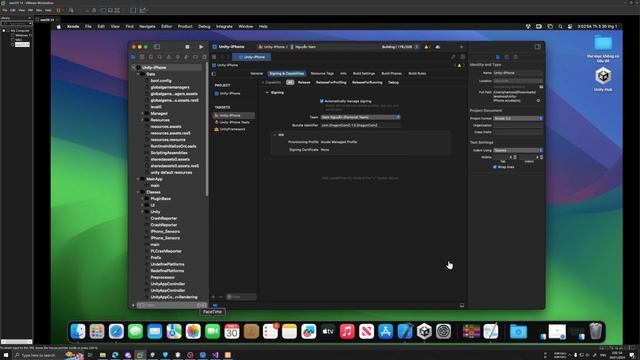Toggle the Xcode navigator sidebar
Screen dimensions: 640x360
157,47
